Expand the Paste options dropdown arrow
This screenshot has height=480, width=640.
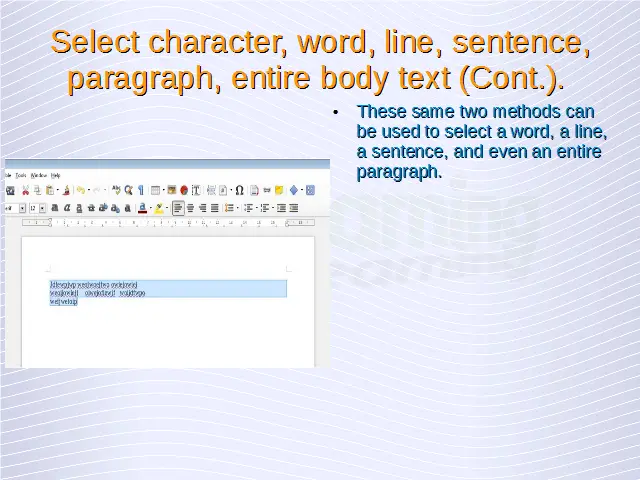[58, 189]
